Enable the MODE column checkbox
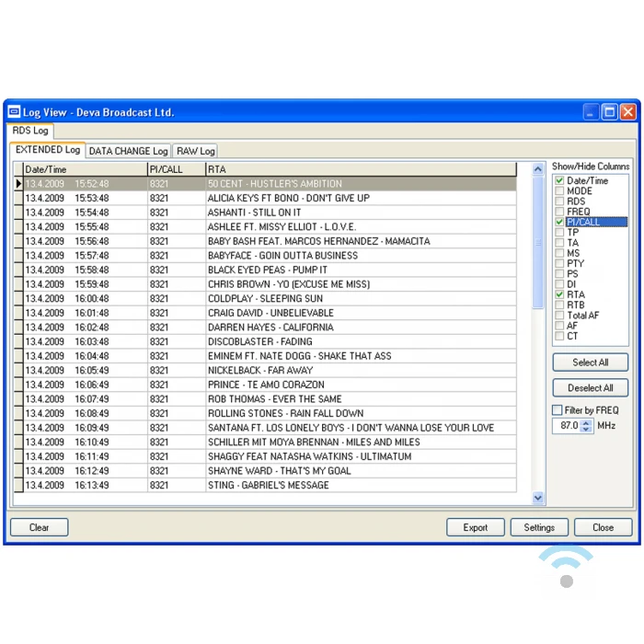Image resolution: width=644 pixels, height=644 pixels. coord(559,190)
